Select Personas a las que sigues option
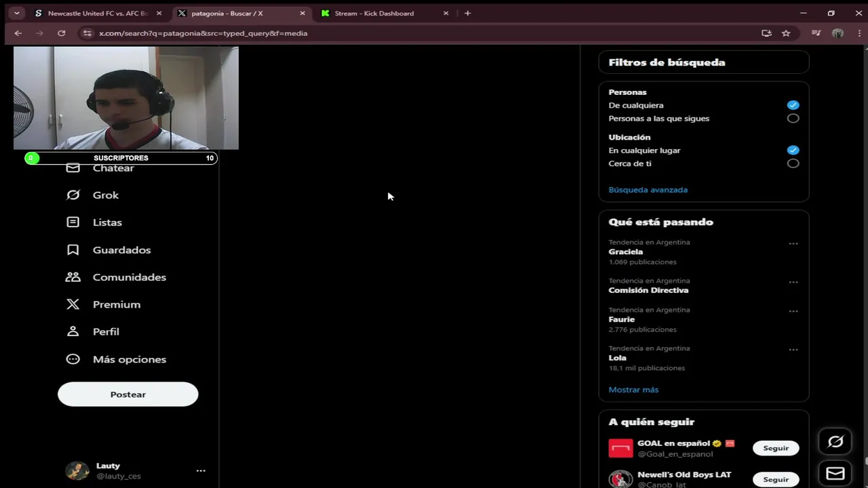Viewport: 868px width, 488px height. click(793, 119)
